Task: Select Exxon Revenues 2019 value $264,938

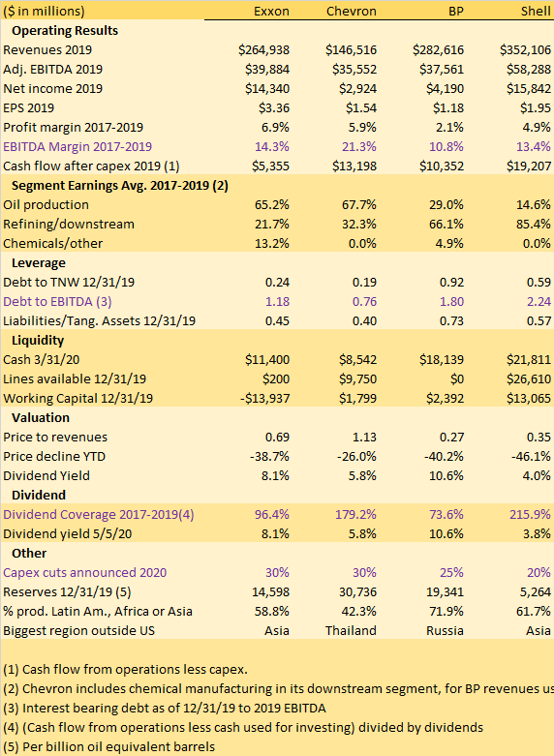Action: (x=264, y=49)
